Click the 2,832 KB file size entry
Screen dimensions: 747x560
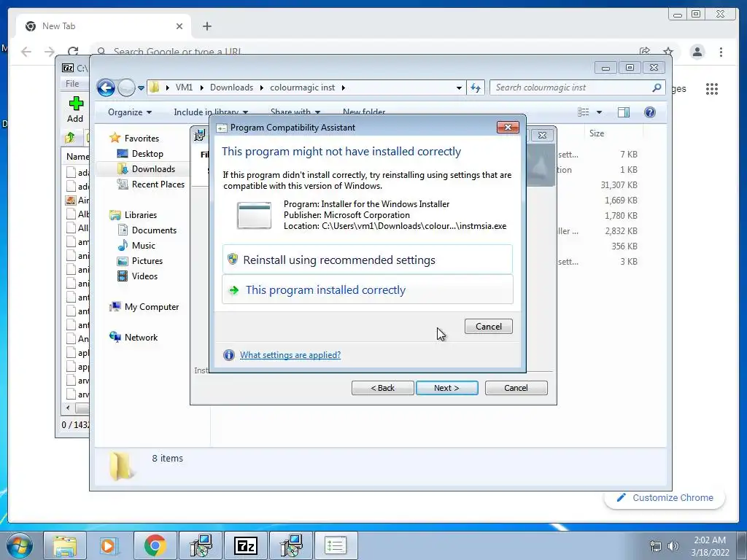(x=621, y=231)
